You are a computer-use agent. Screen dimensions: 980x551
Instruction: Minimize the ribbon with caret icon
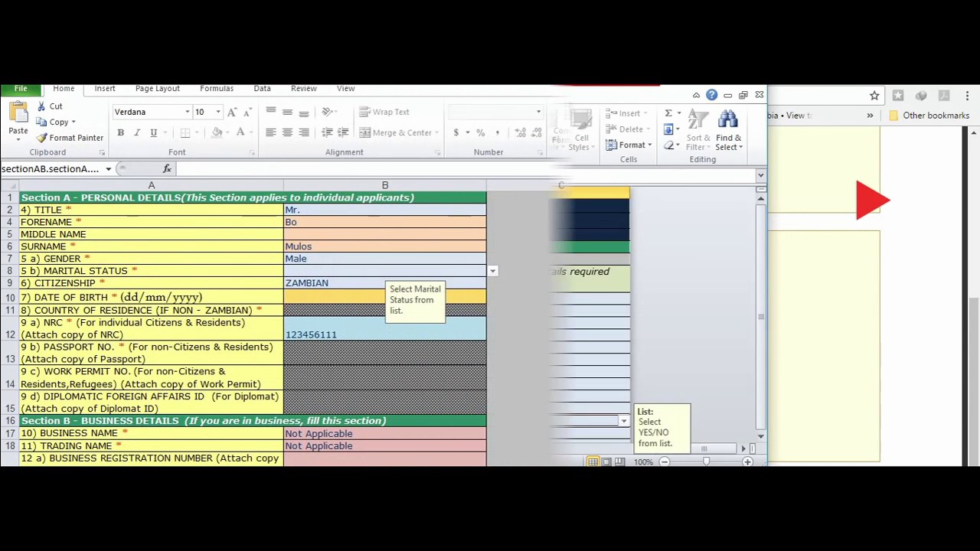tap(696, 95)
